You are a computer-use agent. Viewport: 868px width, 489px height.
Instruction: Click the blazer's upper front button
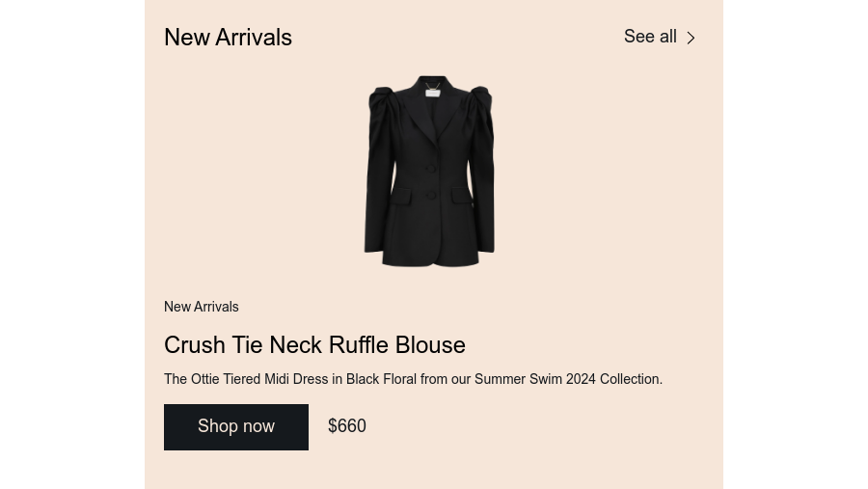(x=431, y=168)
